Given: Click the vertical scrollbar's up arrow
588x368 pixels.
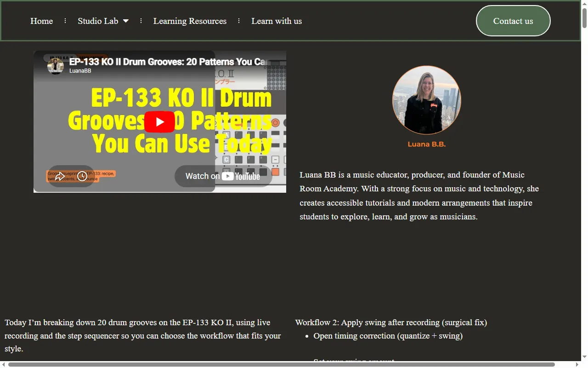Looking at the screenshot, I should pos(584,3).
